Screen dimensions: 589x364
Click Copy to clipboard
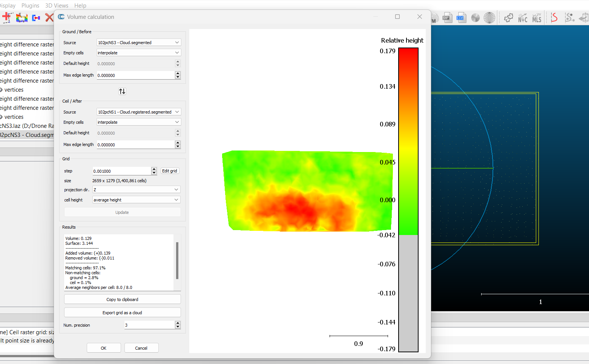pos(122,299)
